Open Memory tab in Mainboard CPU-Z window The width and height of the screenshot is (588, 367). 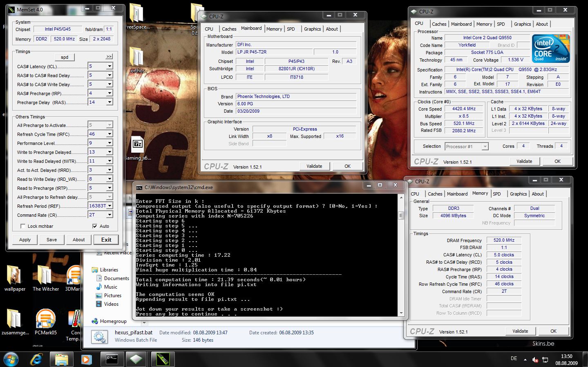tap(274, 29)
